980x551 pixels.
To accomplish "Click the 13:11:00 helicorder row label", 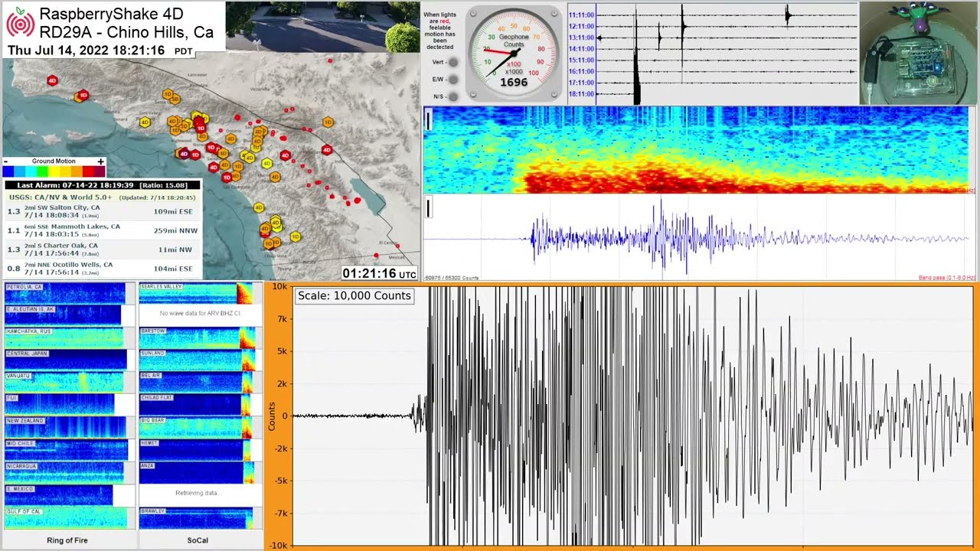I will click(x=581, y=37).
